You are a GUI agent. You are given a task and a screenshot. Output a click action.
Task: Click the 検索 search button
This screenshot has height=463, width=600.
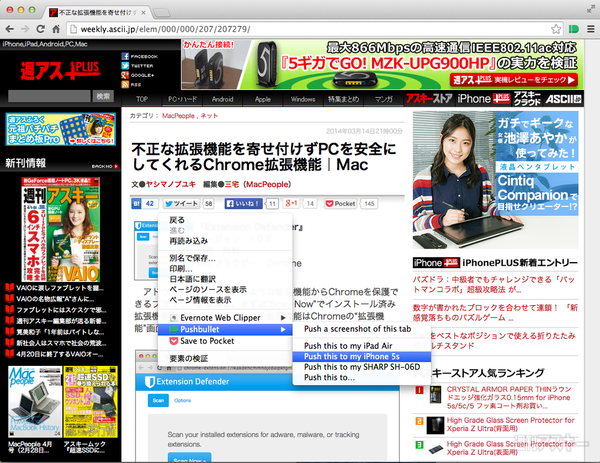coord(103,96)
